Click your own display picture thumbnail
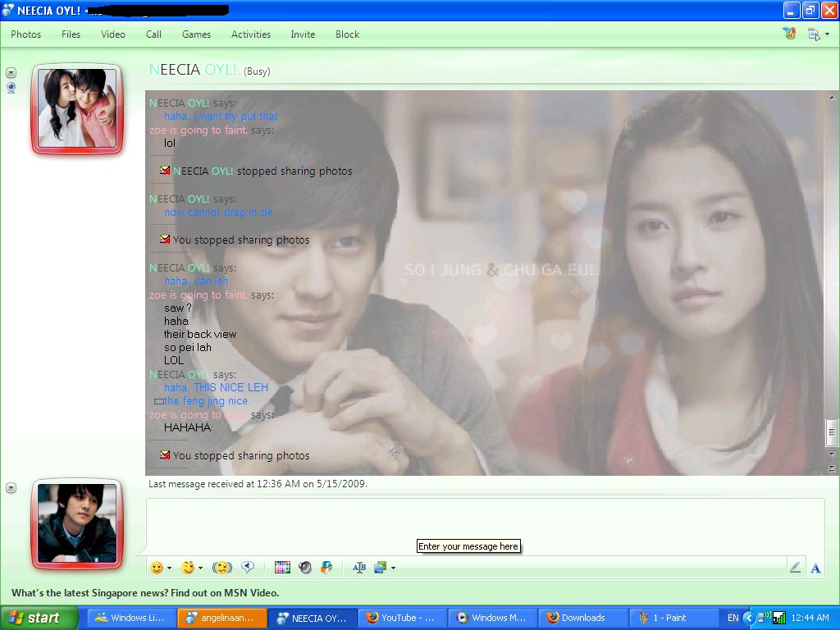Viewport: 840px width, 630px height. (77, 523)
